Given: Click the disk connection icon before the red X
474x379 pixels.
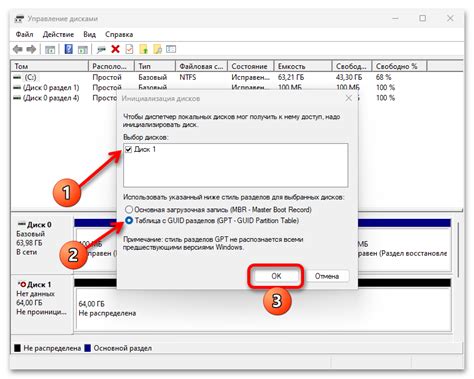Looking at the screenshot, I should [x=101, y=50].
